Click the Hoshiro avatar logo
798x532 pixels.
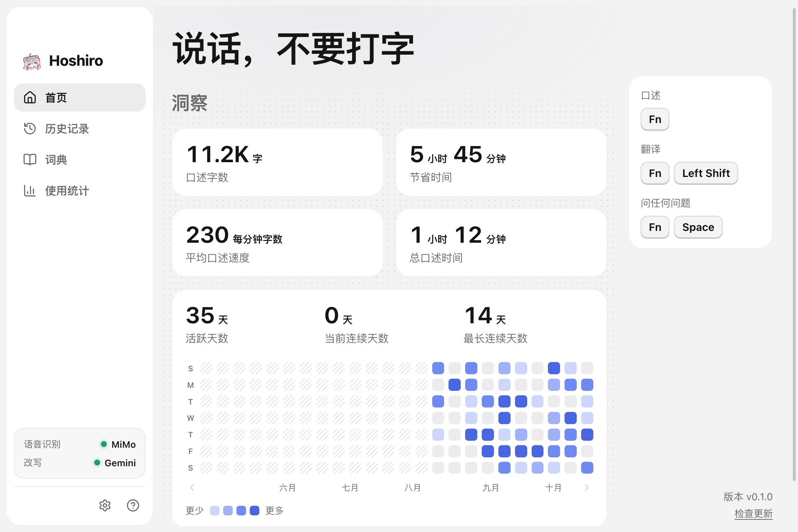tap(32, 61)
